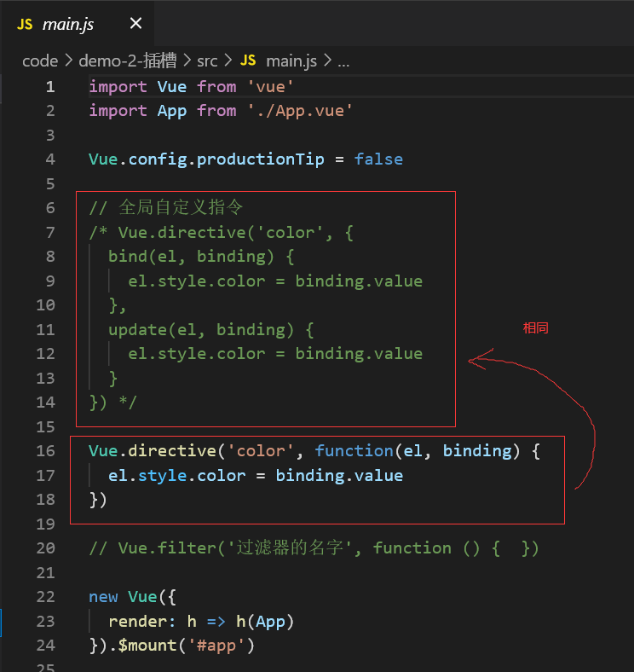Open the 'code' breadcrumb segment

[x=40, y=61]
